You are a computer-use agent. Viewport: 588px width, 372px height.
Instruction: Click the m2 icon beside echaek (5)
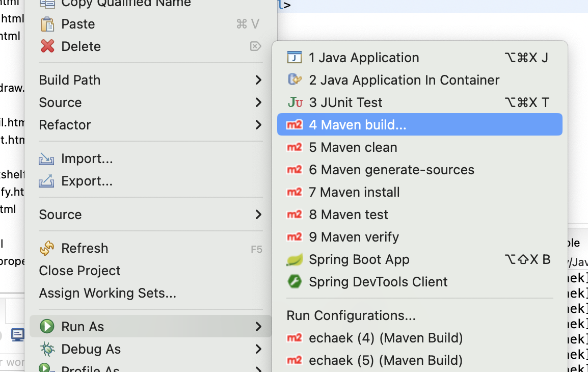295,360
